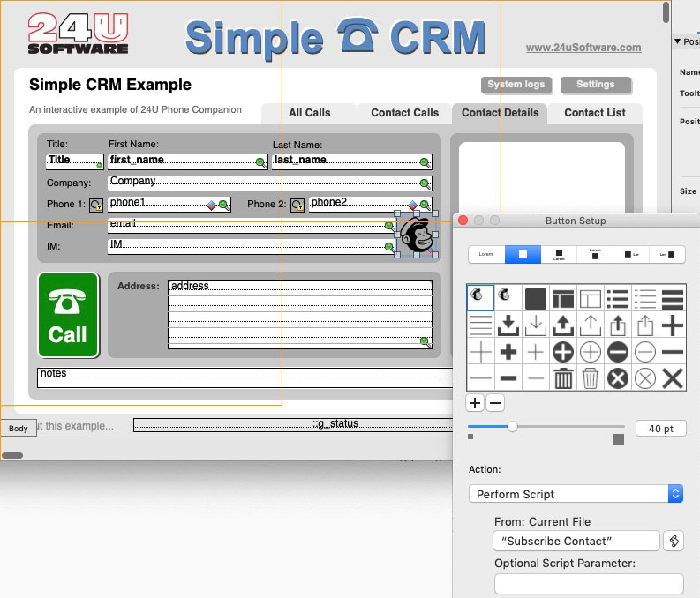Image resolution: width=700 pixels, height=598 pixels.
Task: Add a custom icon with plus button
Action: pos(475,403)
